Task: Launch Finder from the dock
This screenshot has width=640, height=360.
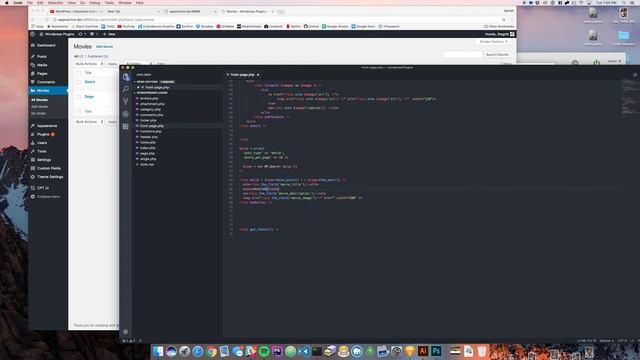Action: (158, 351)
